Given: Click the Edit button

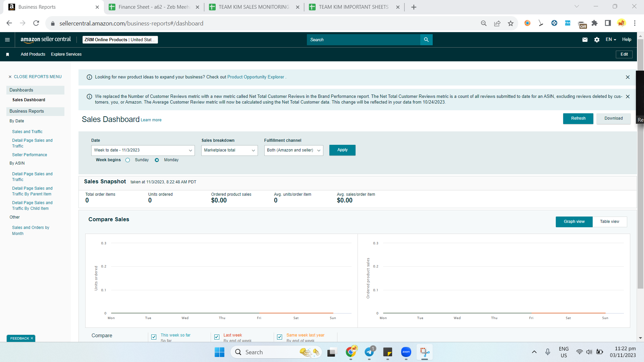Looking at the screenshot, I should click(x=624, y=54).
